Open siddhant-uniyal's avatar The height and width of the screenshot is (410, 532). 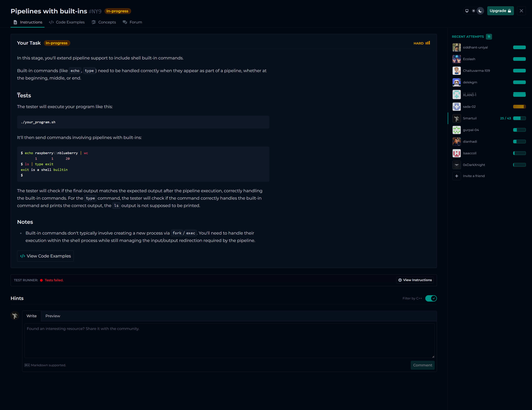pos(457,47)
